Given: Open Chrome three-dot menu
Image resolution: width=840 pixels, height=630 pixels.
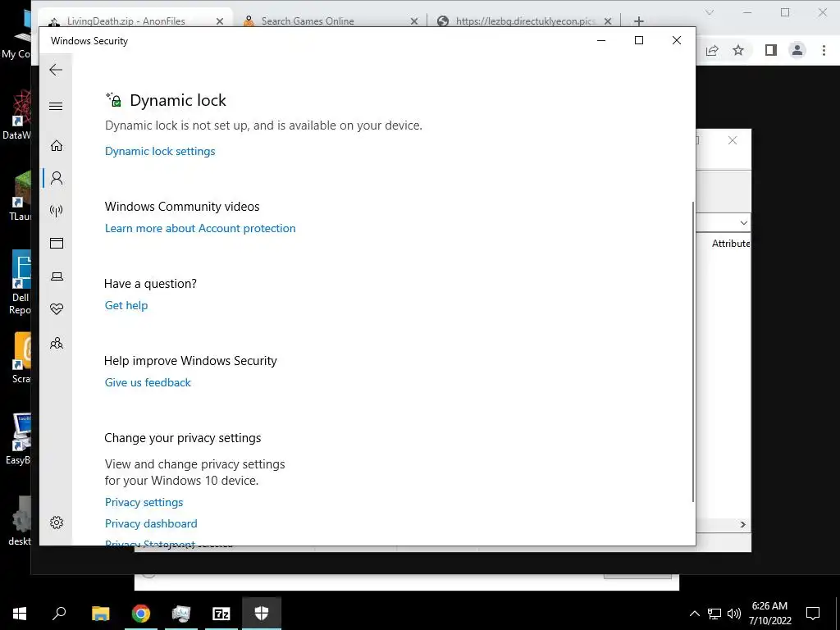Looking at the screenshot, I should tap(824, 50).
